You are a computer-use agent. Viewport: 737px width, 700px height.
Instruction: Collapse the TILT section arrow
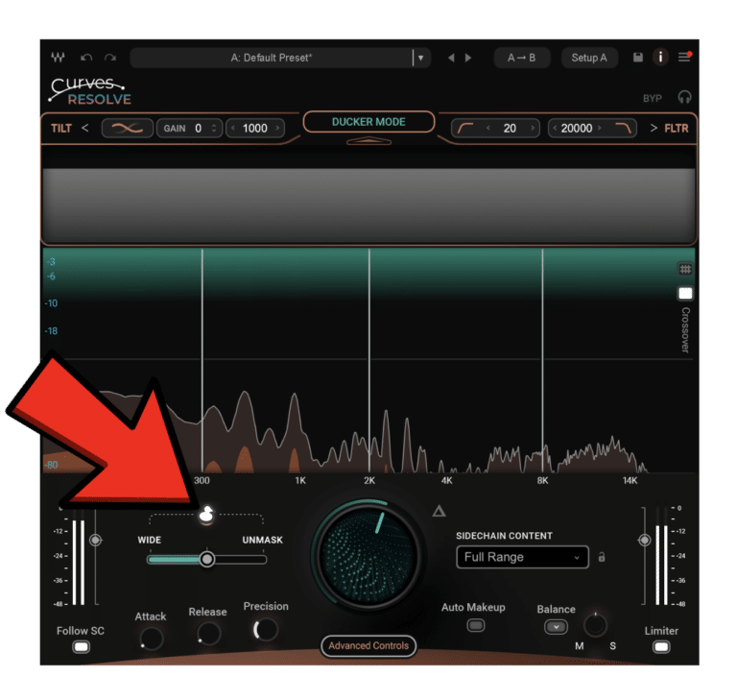[85, 128]
